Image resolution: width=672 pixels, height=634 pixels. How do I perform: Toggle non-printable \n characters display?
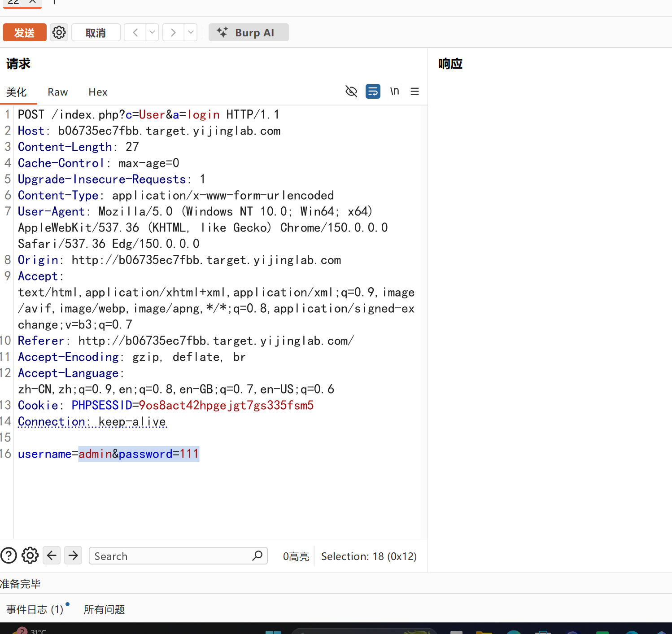click(394, 92)
